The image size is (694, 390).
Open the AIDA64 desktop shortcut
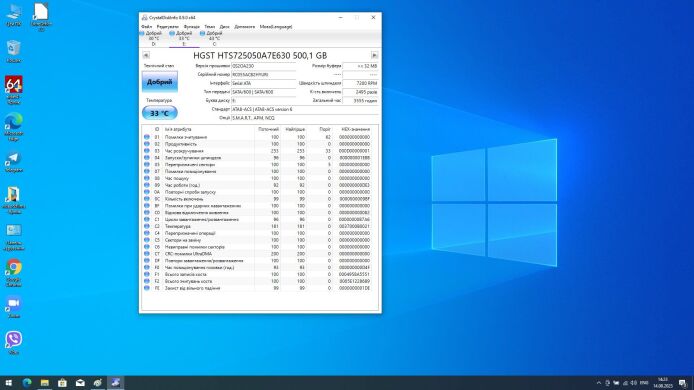coord(14,90)
